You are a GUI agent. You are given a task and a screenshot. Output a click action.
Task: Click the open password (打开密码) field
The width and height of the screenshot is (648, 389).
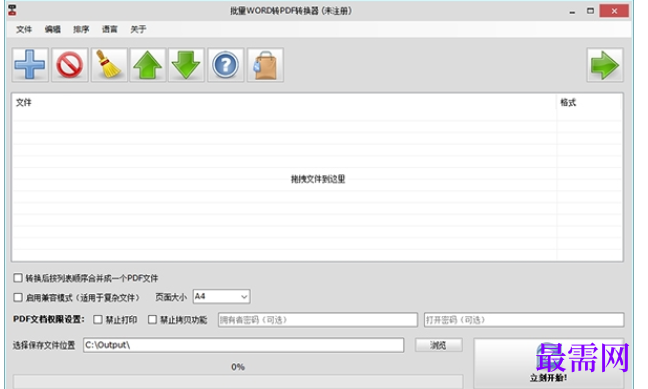click(x=524, y=320)
